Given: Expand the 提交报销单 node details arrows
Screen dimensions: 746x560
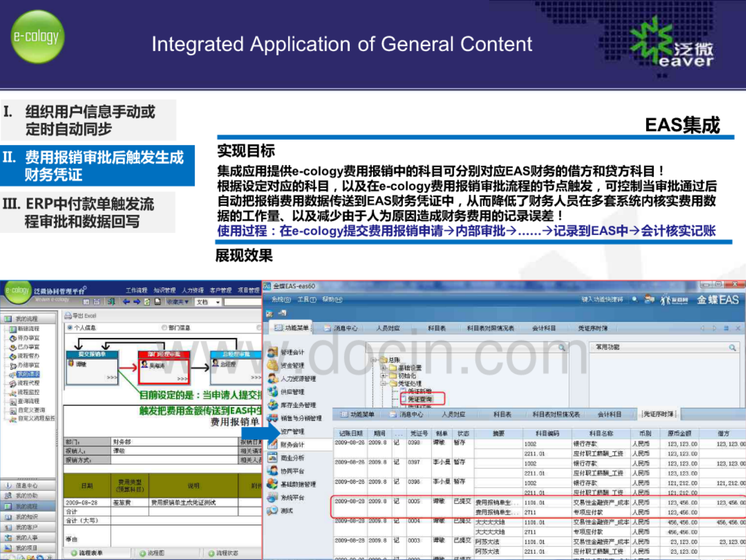Looking at the screenshot, I should click(x=112, y=378).
